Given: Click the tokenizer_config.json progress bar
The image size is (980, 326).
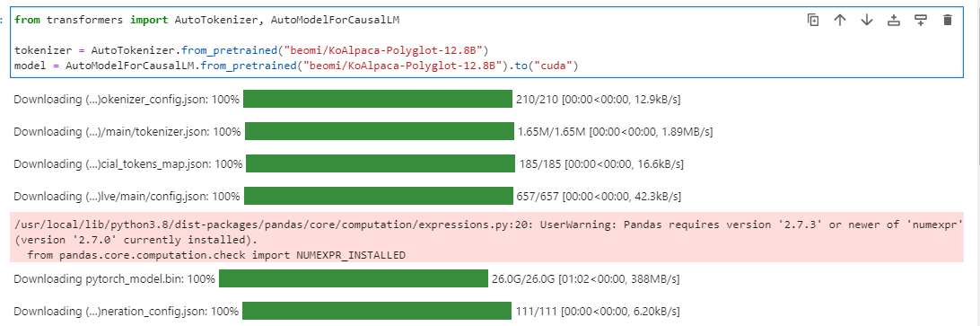Looking at the screenshot, I should [378, 99].
